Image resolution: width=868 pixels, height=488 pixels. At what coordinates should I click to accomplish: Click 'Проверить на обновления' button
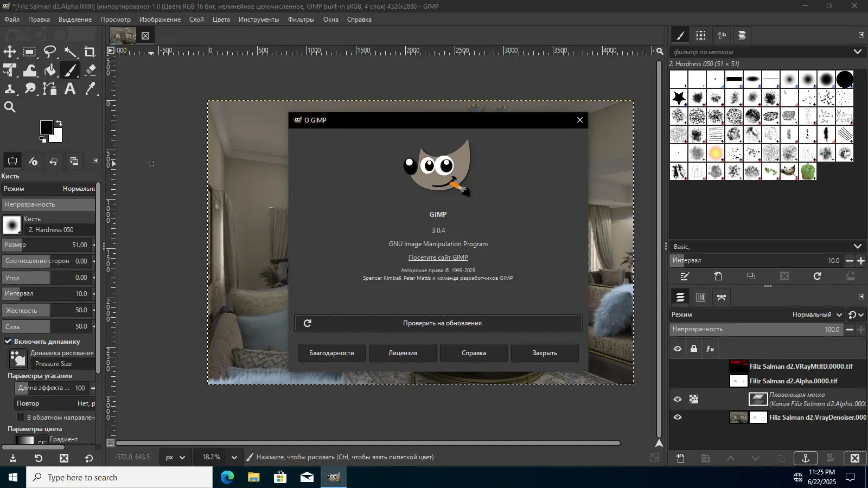point(438,323)
